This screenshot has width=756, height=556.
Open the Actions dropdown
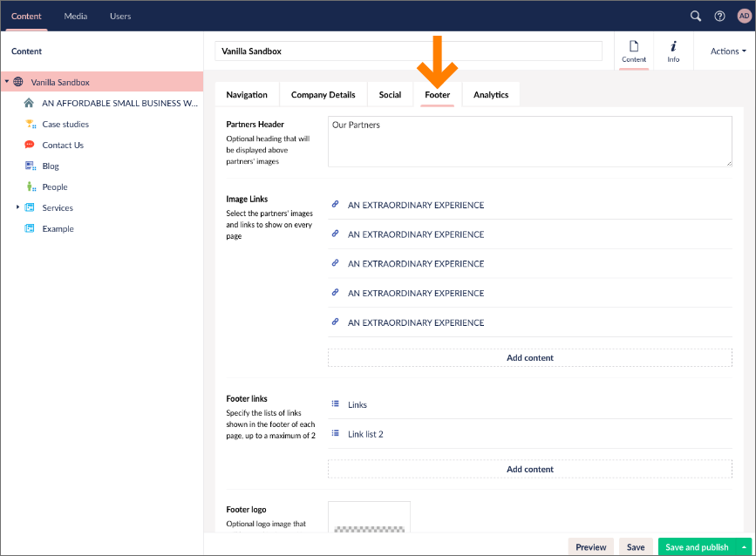(727, 51)
